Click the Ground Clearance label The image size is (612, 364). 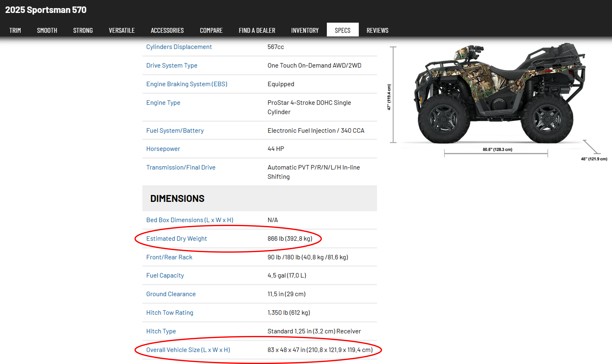click(171, 294)
